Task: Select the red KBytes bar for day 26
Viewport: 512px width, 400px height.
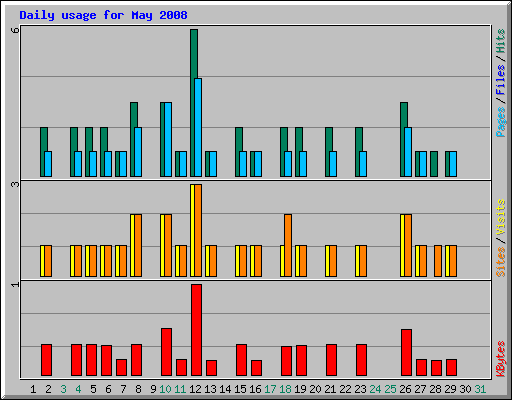Action: point(406,353)
